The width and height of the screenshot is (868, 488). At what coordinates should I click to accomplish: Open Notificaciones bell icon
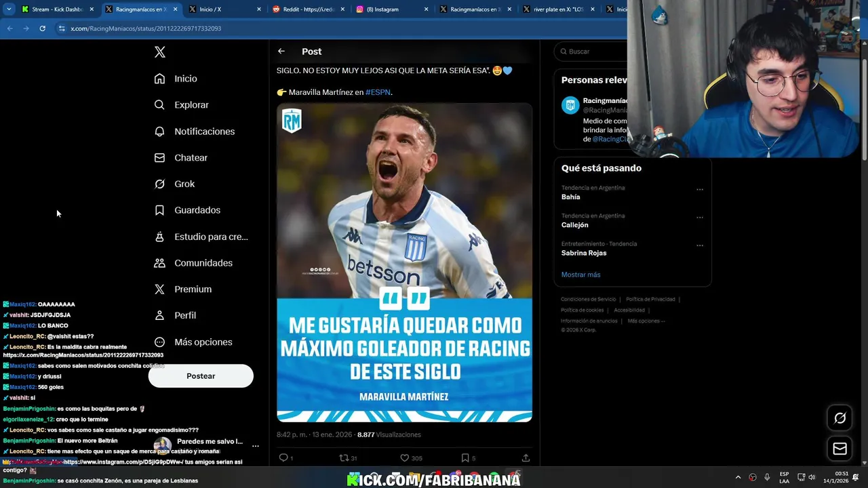click(x=159, y=131)
